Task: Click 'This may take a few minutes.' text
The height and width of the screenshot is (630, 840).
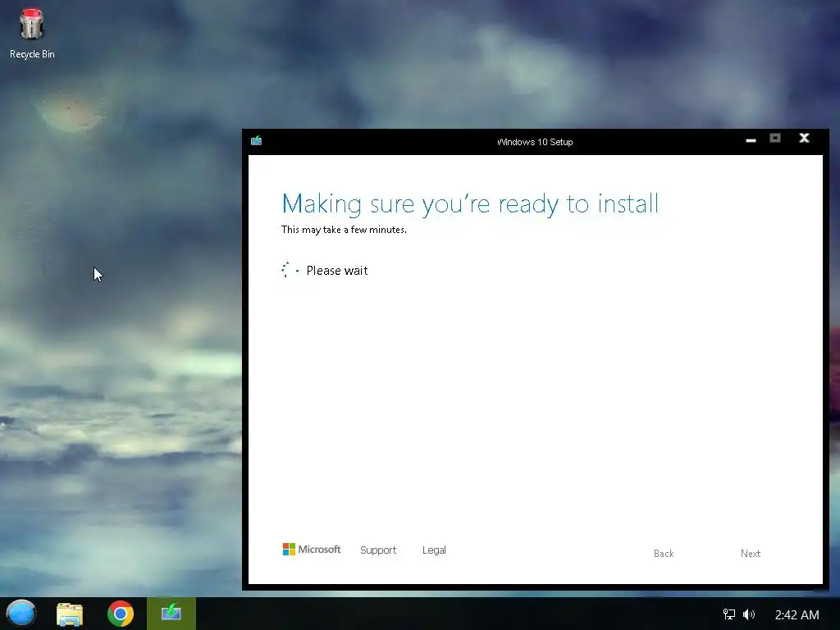Action: [344, 230]
